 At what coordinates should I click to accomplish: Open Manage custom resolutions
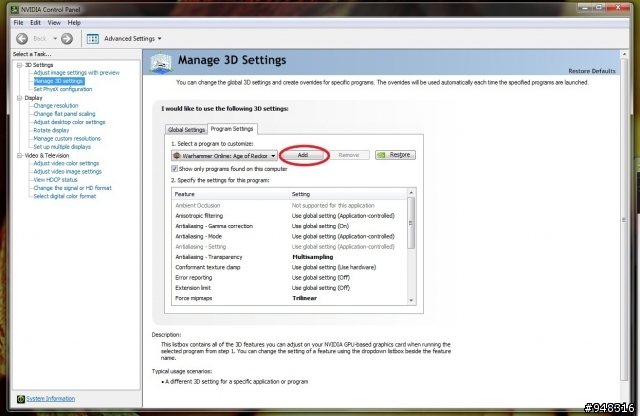67,138
